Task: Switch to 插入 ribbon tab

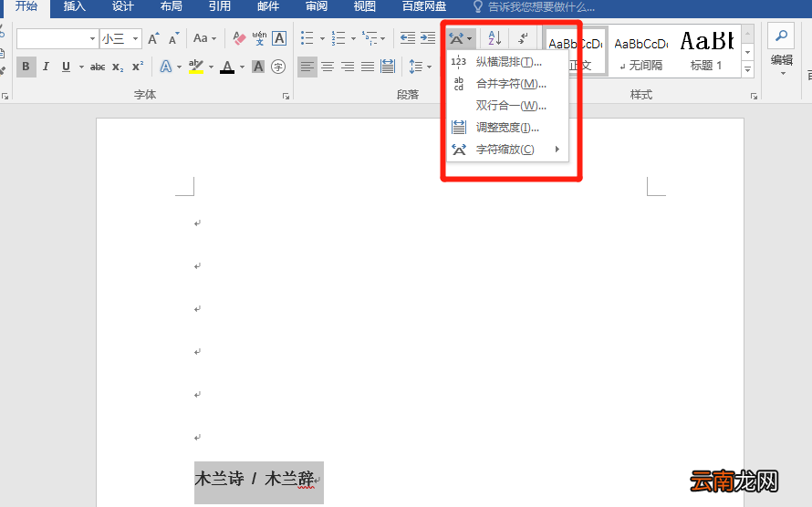Action: click(75, 6)
